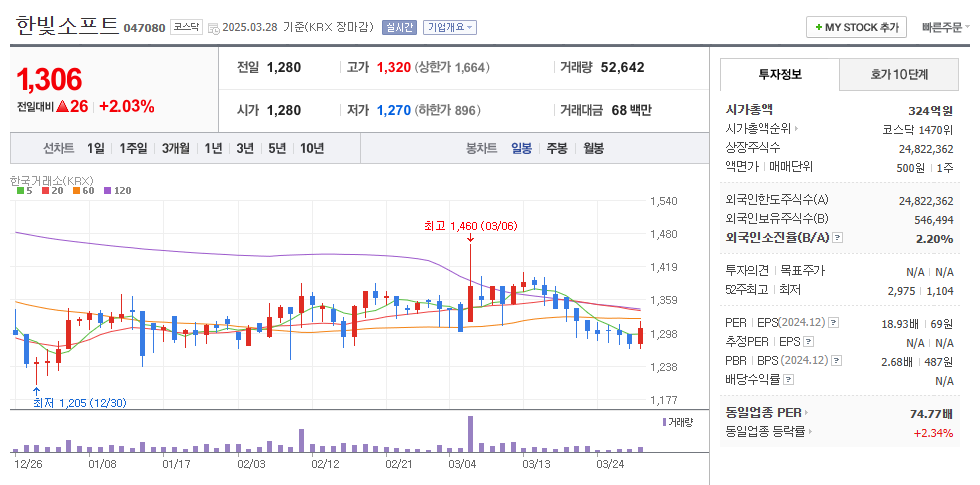Screen dimensions: 980x485
Task: Click the 03/13 date on chart axis
Action: [535, 464]
